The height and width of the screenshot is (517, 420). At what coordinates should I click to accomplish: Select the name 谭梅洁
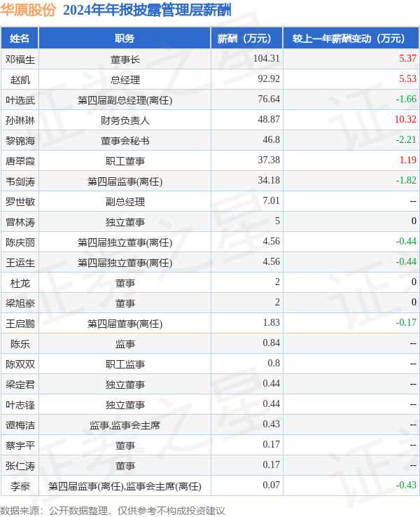(x=20, y=426)
